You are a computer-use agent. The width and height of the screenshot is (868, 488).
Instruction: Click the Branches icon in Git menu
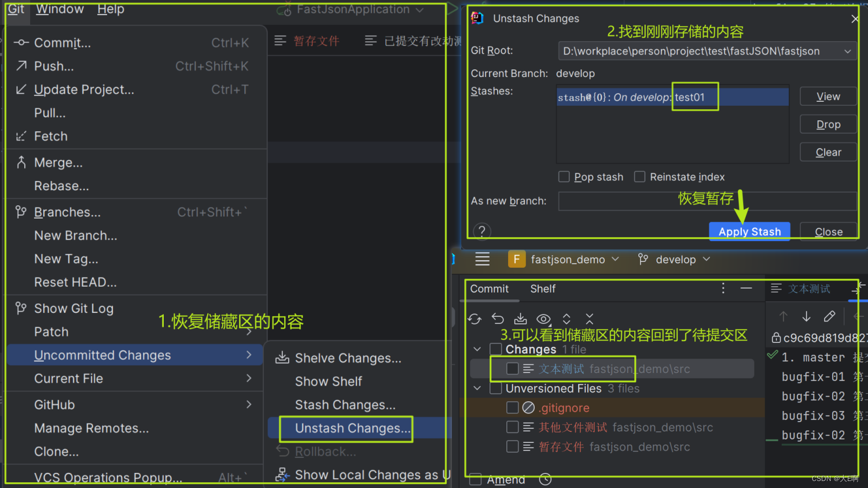point(21,212)
